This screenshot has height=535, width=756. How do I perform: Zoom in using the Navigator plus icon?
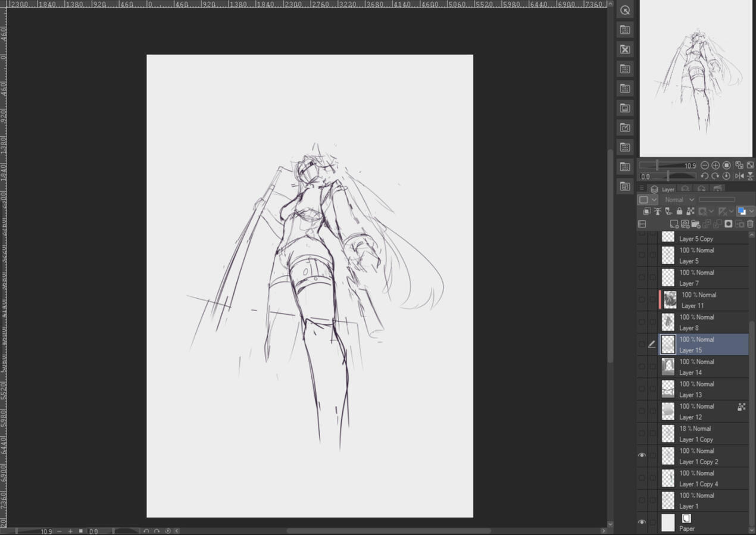pyautogui.click(x=716, y=165)
